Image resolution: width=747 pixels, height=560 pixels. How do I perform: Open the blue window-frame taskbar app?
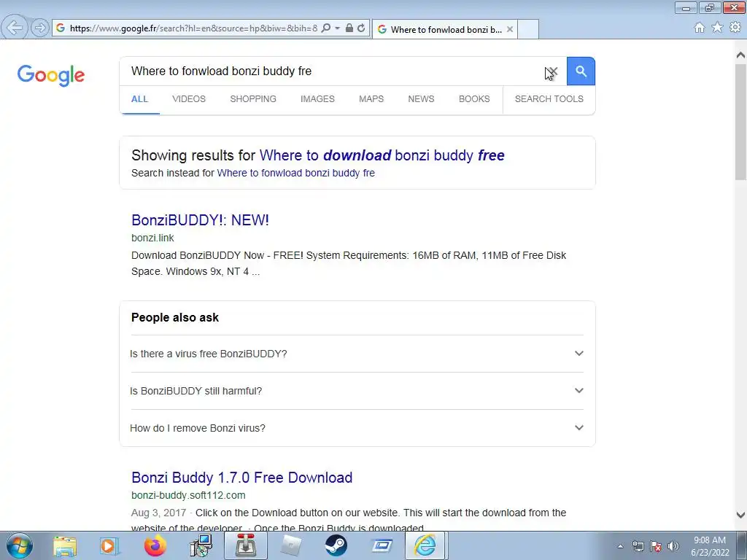[x=381, y=545]
